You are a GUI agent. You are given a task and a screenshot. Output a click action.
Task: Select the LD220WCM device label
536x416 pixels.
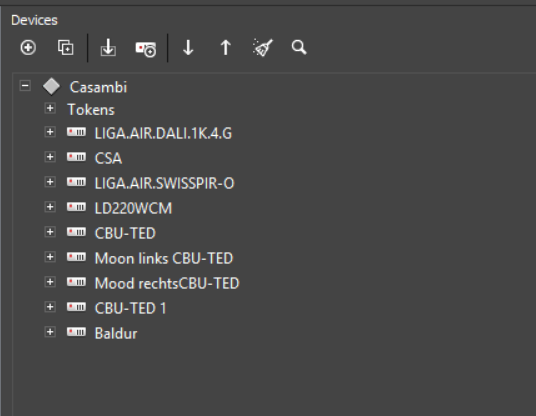click(x=133, y=208)
